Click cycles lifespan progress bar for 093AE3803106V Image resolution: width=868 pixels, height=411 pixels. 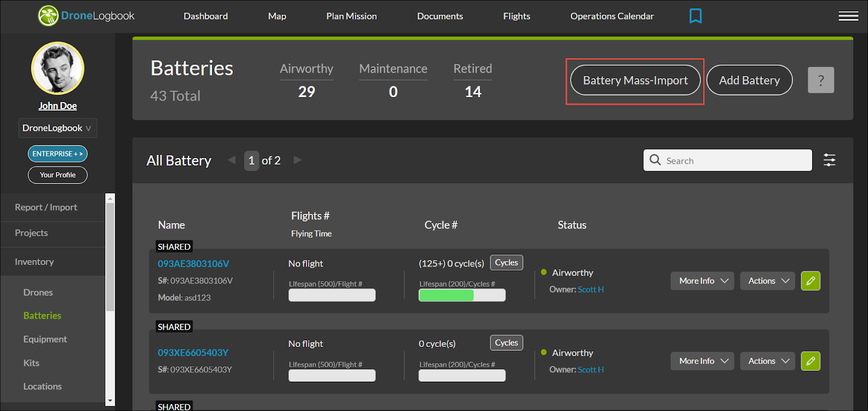pyautogui.click(x=462, y=295)
